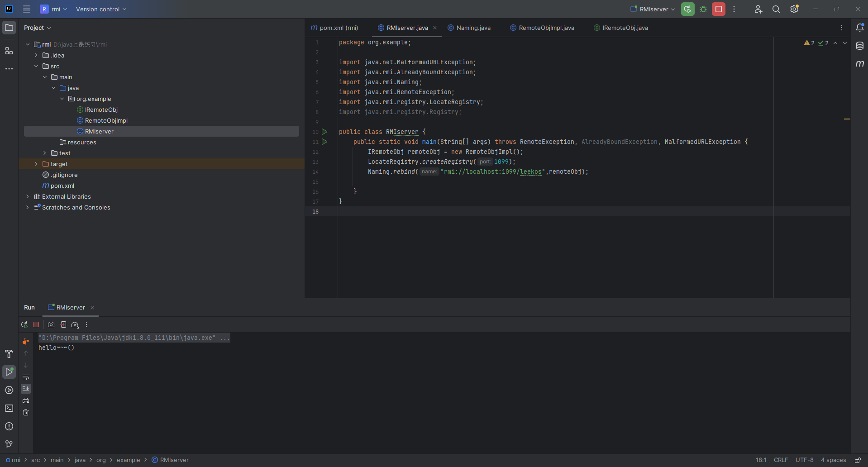Open more run actions in title bar
This screenshot has width=868, height=467.
coord(734,9)
